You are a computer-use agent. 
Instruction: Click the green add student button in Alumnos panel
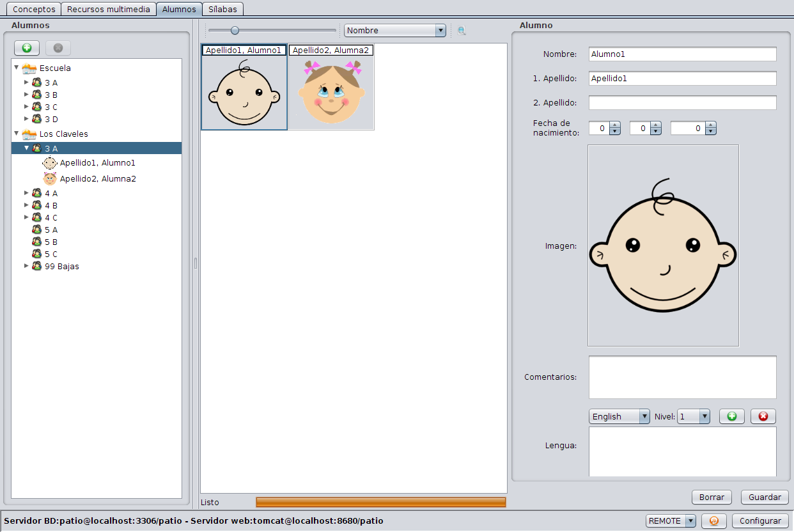pos(27,48)
